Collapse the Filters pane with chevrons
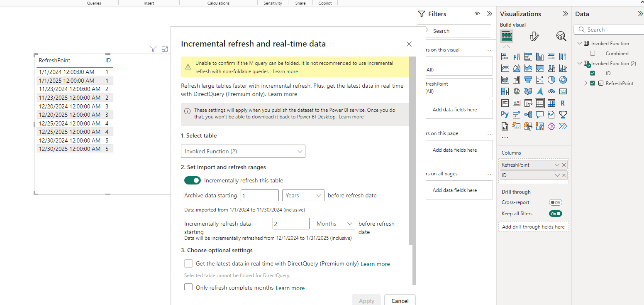This screenshot has height=305, width=644. [x=489, y=14]
